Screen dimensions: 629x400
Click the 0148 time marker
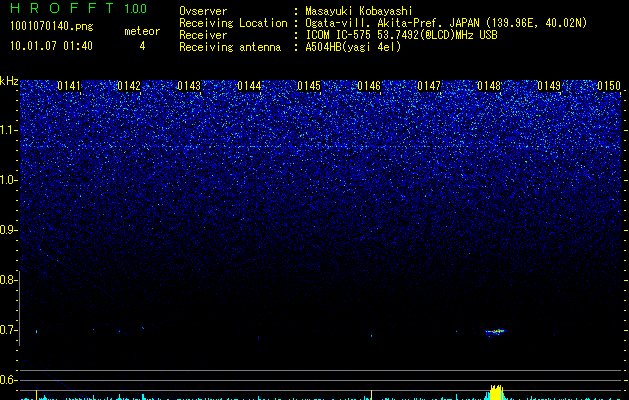(489, 85)
